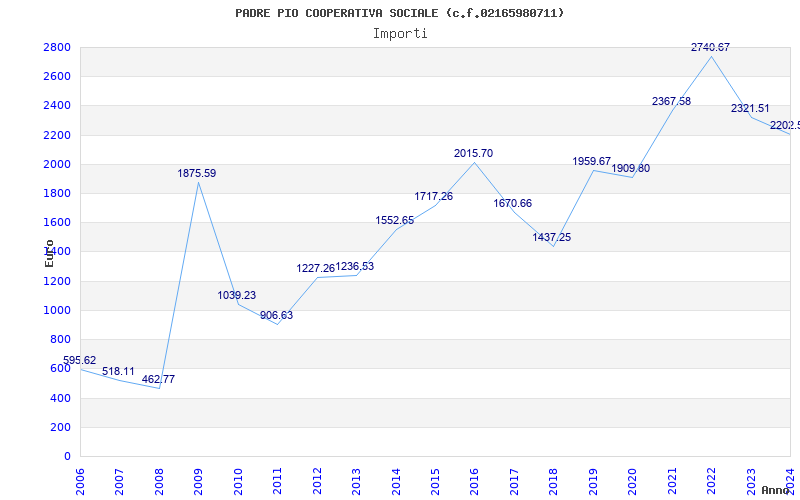Click the y-axis value 1000
800x500 pixels.
(57, 310)
